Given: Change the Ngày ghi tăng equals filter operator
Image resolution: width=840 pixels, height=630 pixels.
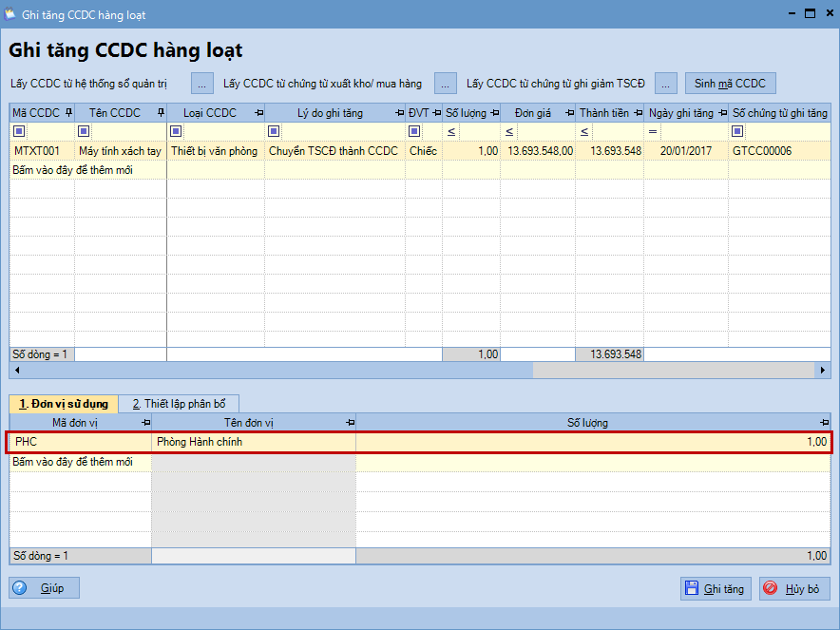Looking at the screenshot, I should coord(653,131).
